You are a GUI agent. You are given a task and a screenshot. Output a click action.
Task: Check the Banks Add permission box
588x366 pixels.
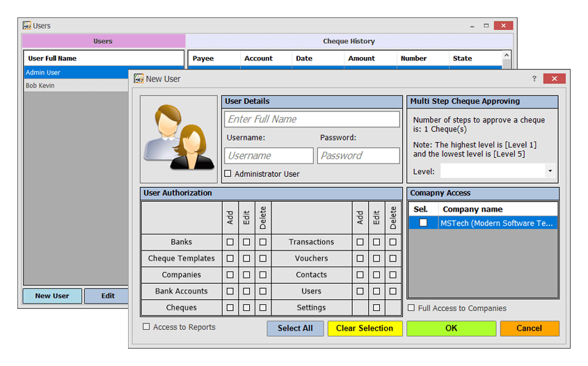click(230, 242)
